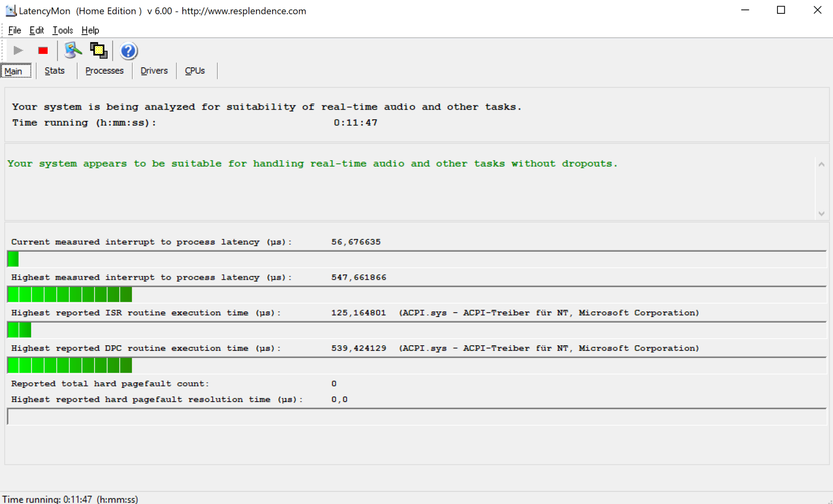Screen dimensions: 833x504
Task: Switch to the Main tab
Action: tap(16, 71)
